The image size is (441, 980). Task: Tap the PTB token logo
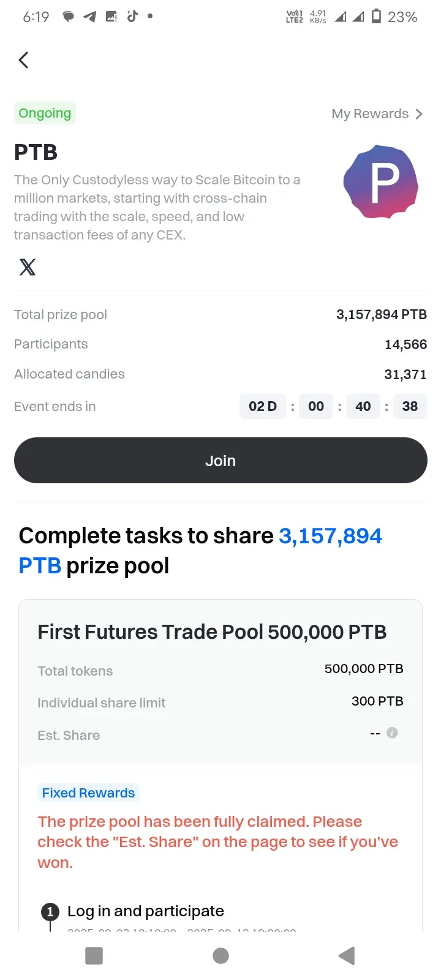381,182
